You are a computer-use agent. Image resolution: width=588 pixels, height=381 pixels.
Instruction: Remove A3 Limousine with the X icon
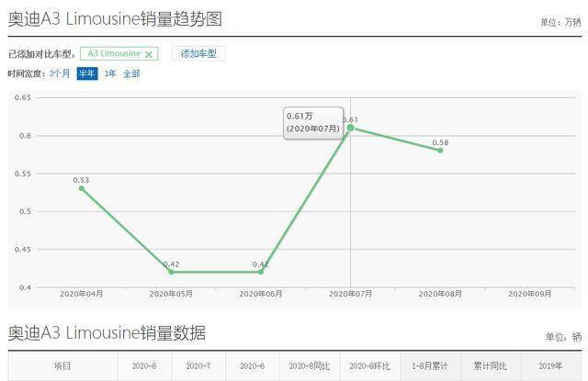point(149,54)
